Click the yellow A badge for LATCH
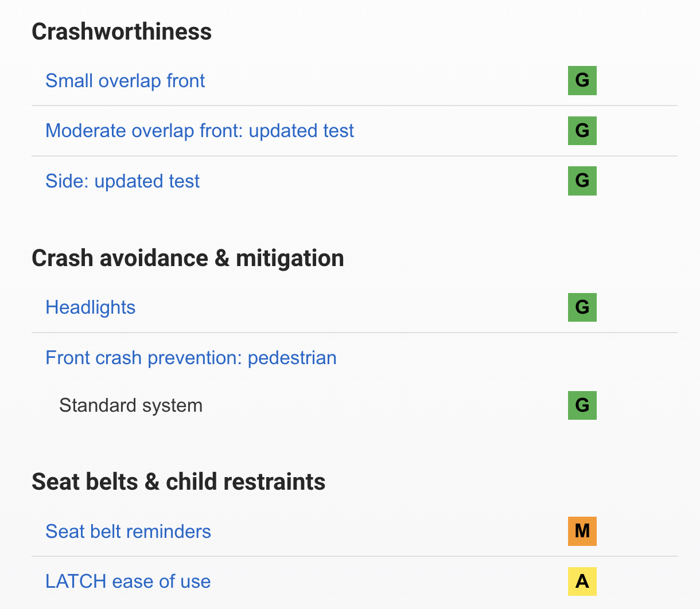 coord(582,581)
